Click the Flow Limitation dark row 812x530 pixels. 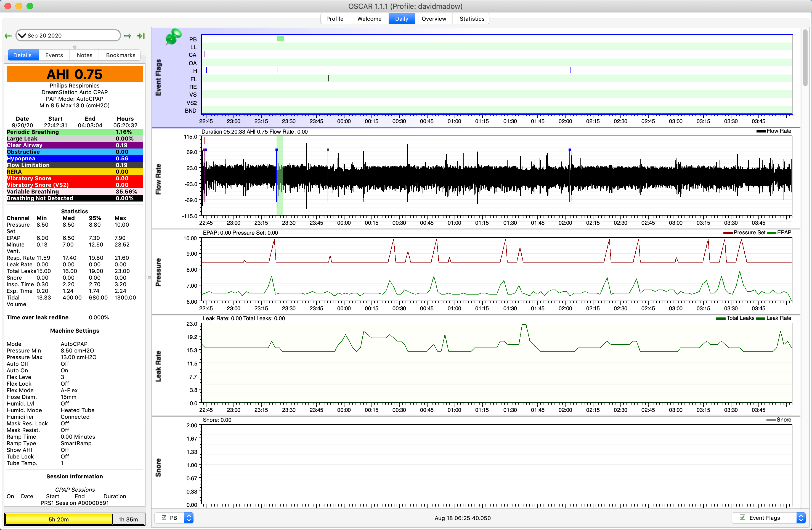point(75,165)
